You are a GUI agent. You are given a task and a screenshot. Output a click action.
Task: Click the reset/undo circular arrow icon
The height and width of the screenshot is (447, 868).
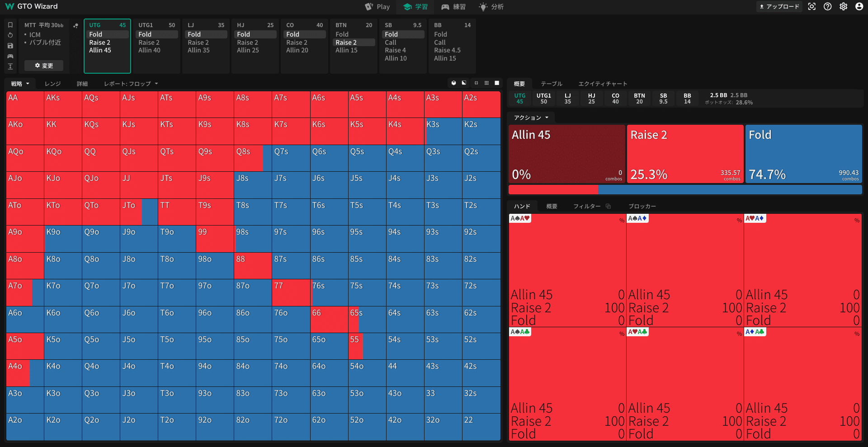(x=10, y=35)
